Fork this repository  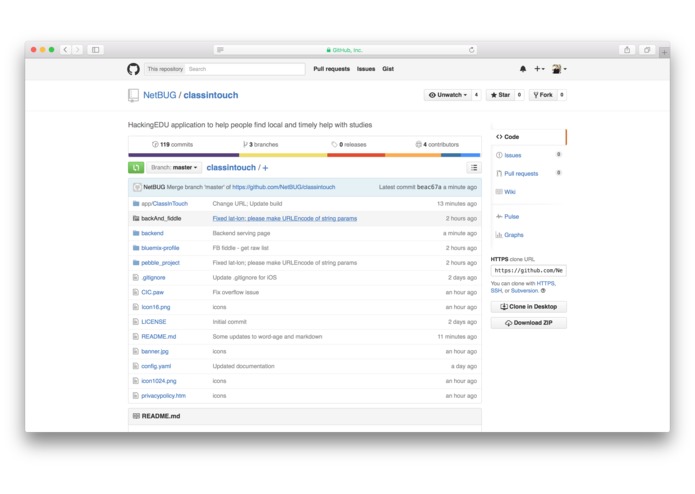pyautogui.click(x=543, y=95)
